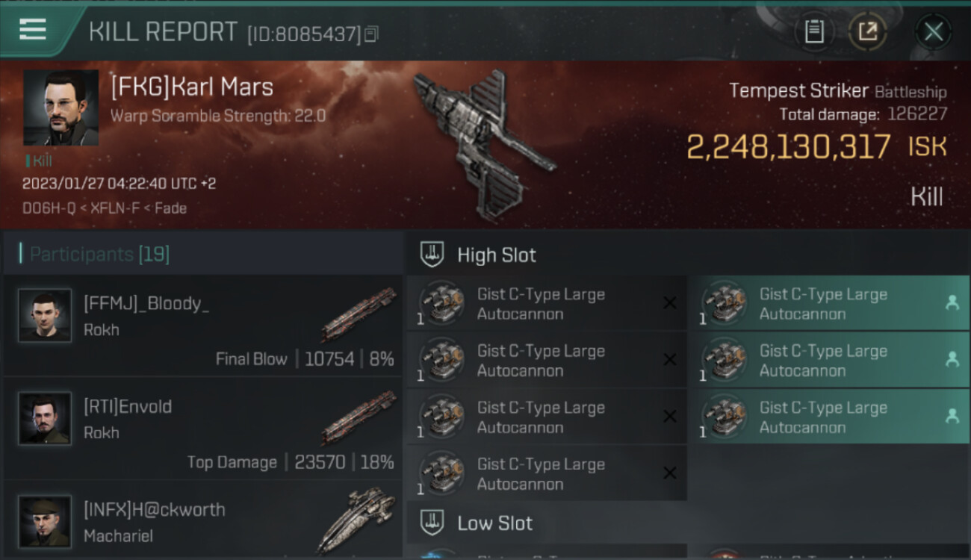
Task: Open [INFX]H@ckworth pilot portrait
Action: coord(45,521)
